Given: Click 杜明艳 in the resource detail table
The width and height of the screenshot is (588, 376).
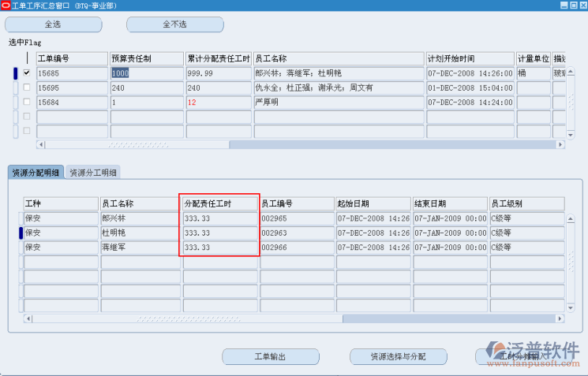Looking at the screenshot, I should pos(140,233).
